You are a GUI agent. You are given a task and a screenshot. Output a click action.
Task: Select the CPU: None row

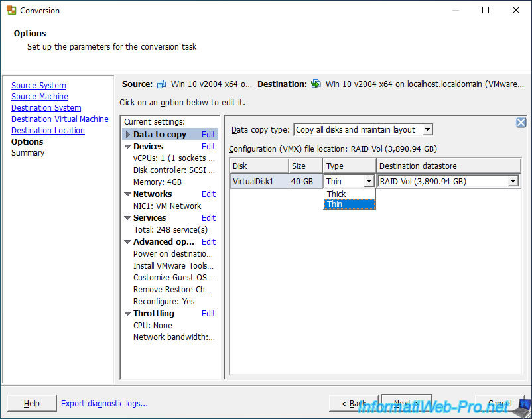[153, 326]
